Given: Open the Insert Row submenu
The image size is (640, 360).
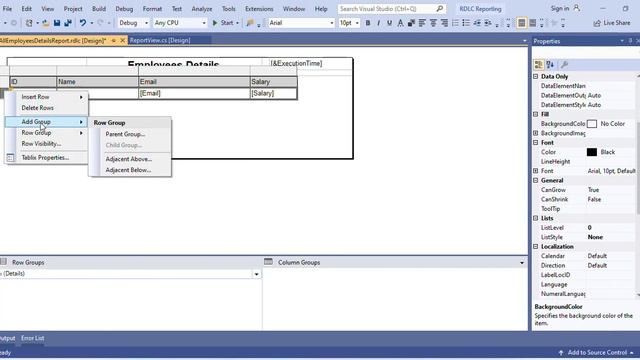Looking at the screenshot, I should 46,97.
